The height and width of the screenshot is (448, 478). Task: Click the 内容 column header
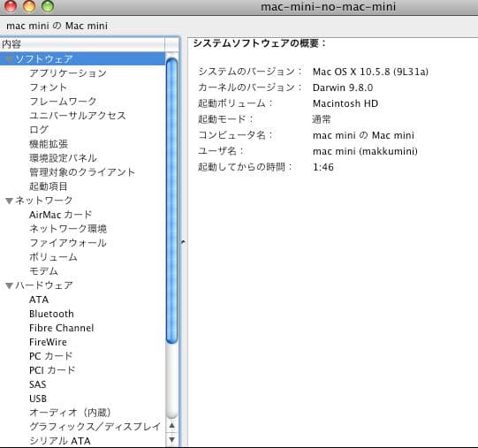[x=82, y=44]
